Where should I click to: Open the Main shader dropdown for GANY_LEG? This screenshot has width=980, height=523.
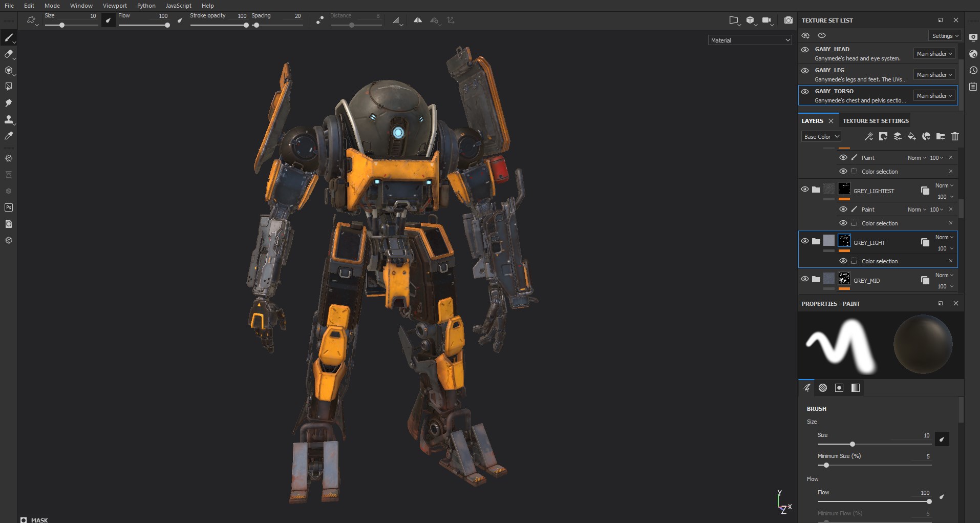[934, 75]
